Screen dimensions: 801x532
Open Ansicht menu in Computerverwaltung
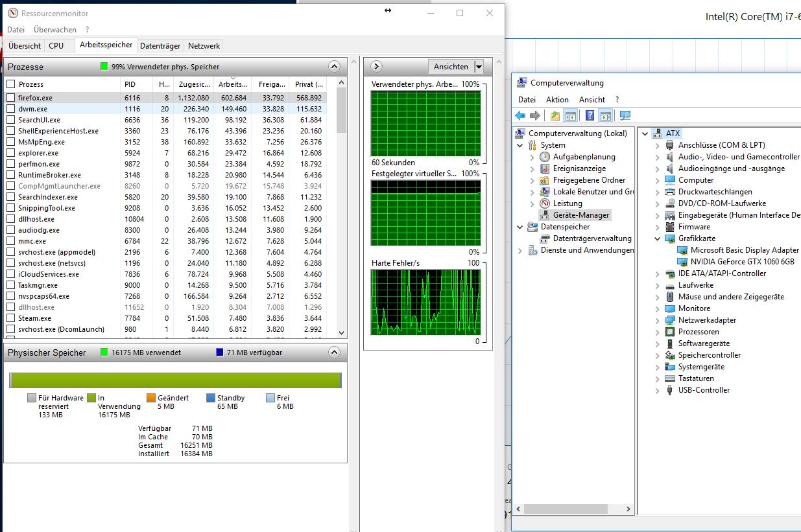(x=592, y=100)
